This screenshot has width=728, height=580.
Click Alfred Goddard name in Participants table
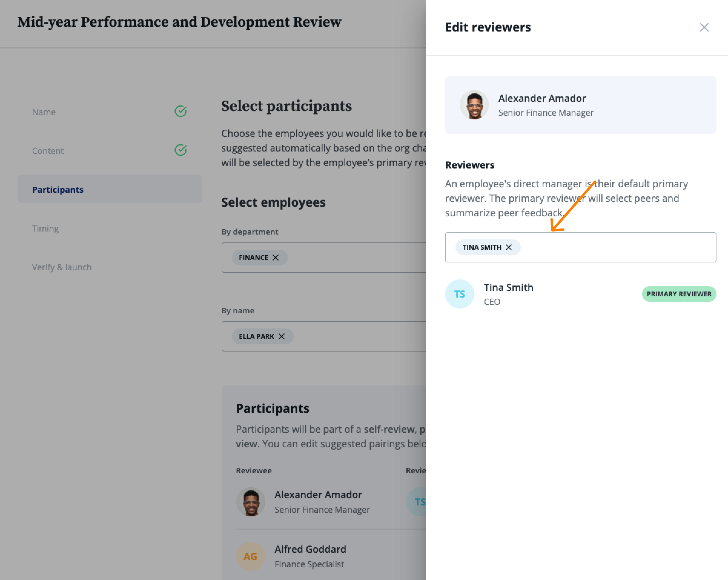click(310, 549)
